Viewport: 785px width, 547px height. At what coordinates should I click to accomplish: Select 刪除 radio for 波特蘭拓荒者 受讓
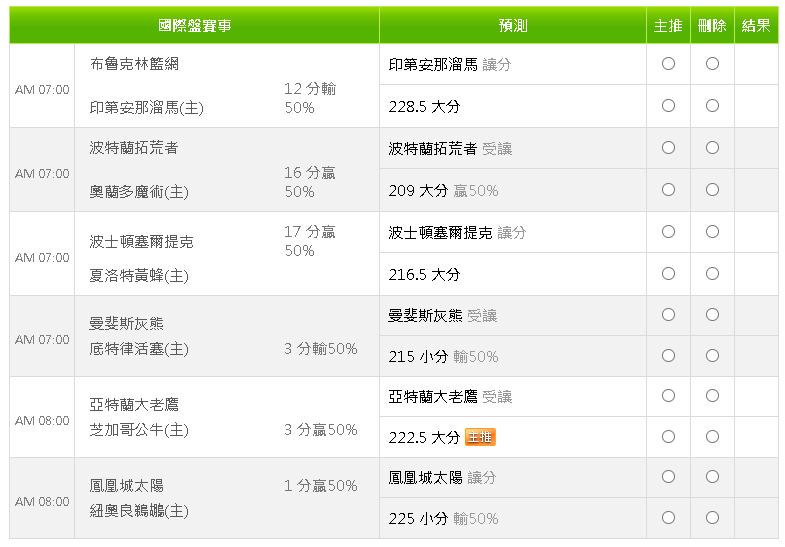point(712,148)
